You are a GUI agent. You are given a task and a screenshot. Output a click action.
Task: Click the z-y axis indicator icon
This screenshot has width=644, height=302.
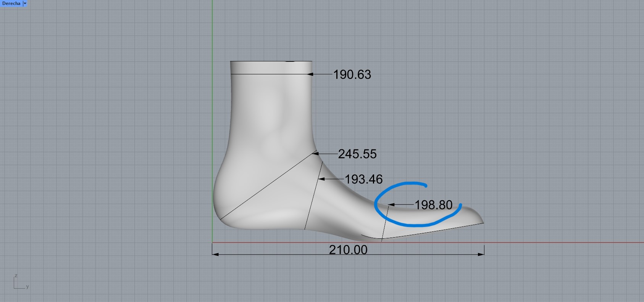pyautogui.click(x=21, y=282)
